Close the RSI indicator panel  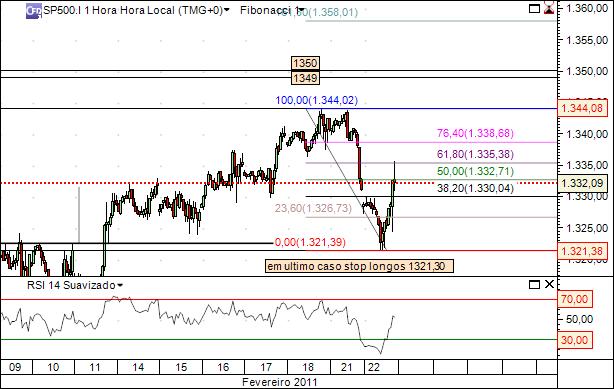pos(549,284)
